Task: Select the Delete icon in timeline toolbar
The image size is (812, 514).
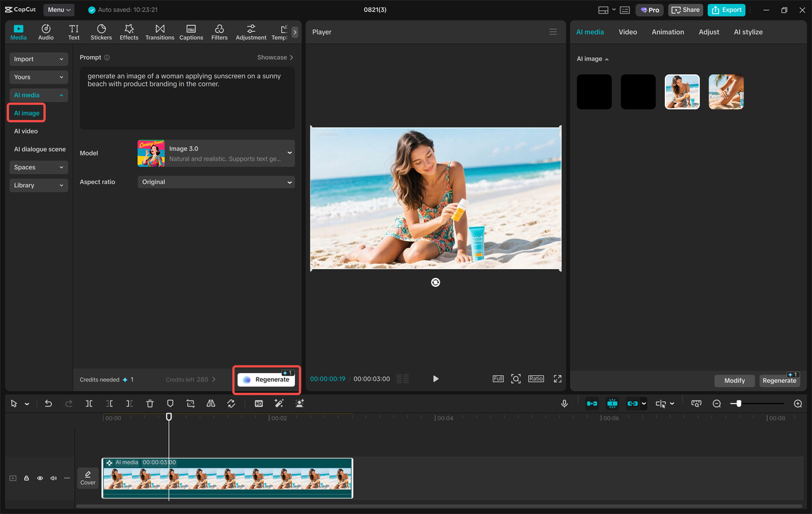Action: coord(150,403)
